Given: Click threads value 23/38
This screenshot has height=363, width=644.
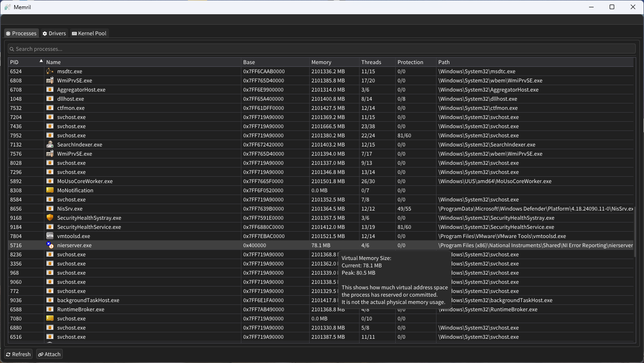Looking at the screenshot, I should [x=368, y=126].
